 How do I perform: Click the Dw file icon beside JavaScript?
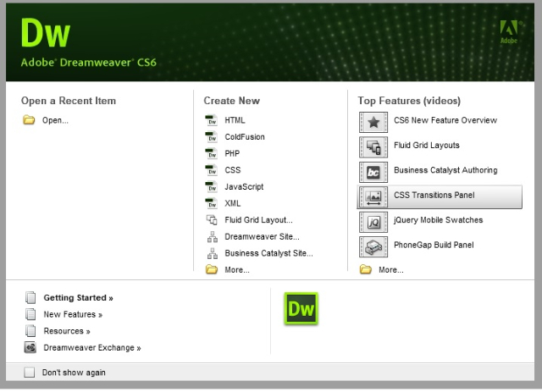(211, 186)
